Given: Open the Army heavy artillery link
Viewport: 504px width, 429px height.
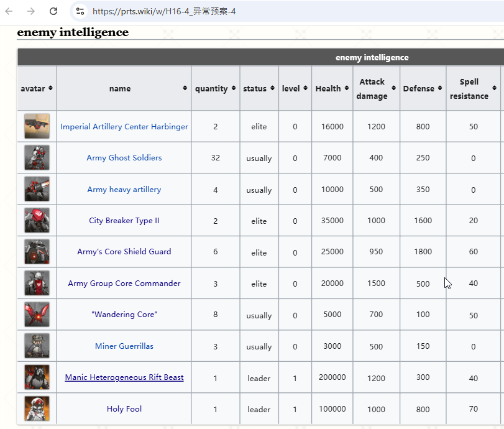Looking at the screenshot, I should pyautogui.click(x=124, y=190).
